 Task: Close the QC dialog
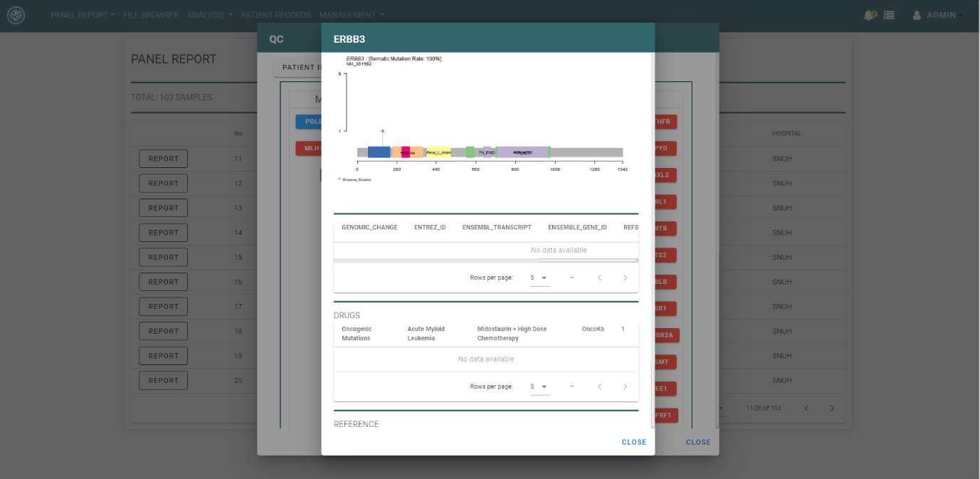click(x=697, y=442)
